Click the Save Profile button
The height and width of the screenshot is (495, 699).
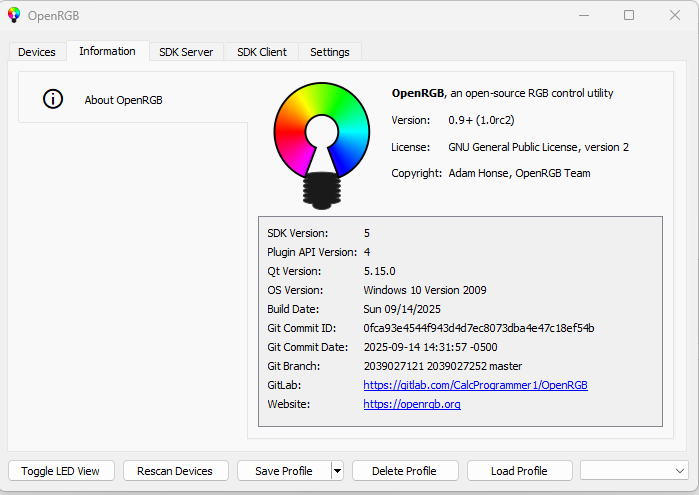(x=284, y=471)
